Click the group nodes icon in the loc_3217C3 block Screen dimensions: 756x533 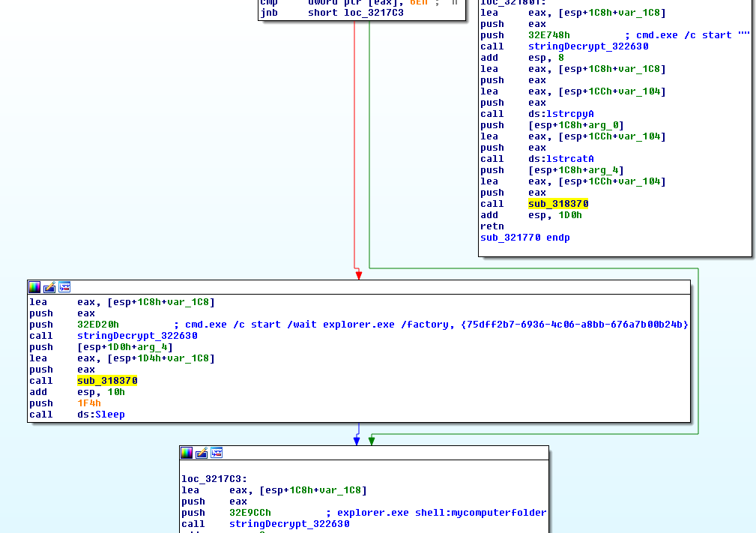tap(217, 453)
